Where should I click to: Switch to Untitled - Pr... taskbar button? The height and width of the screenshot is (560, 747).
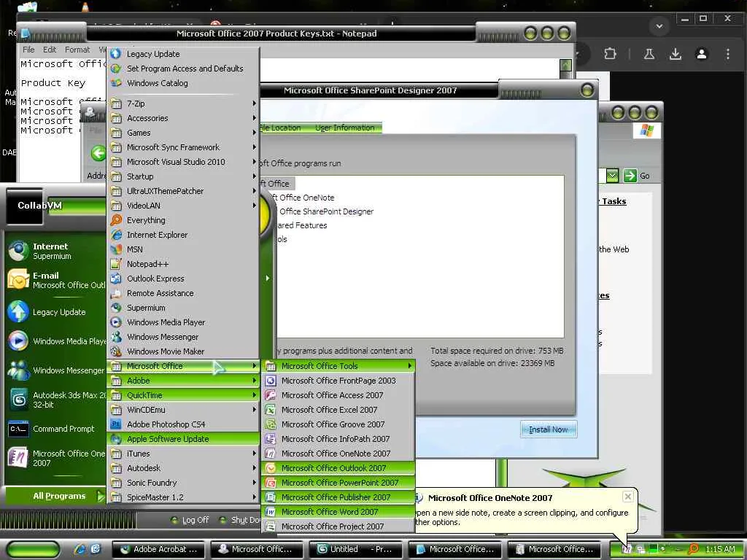tap(357, 549)
